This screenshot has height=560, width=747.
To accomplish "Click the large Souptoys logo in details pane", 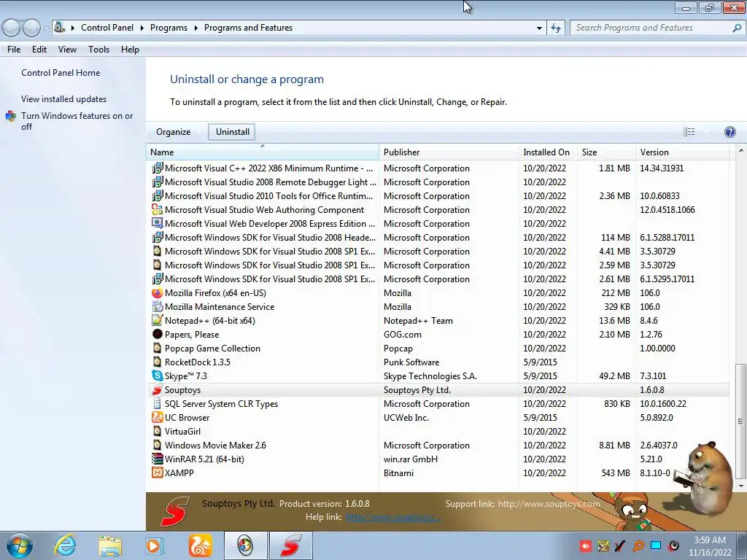I will 174,511.
